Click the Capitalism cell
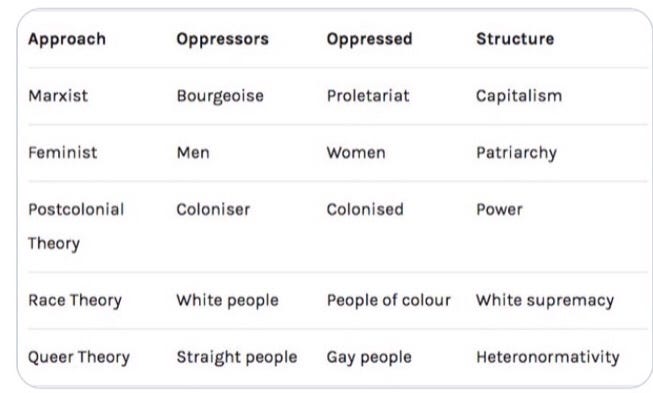The height and width of the screenshot is (393, 653). tap(519, 96)
